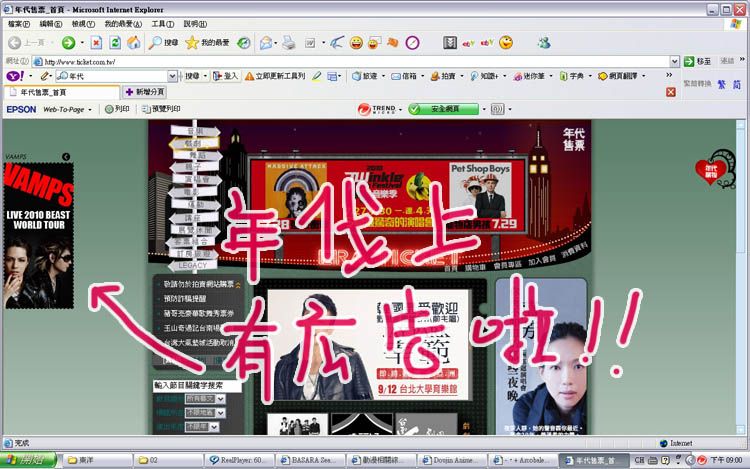Open the Messenger people icon
750x469 pixels.
[x=544, y=43]
